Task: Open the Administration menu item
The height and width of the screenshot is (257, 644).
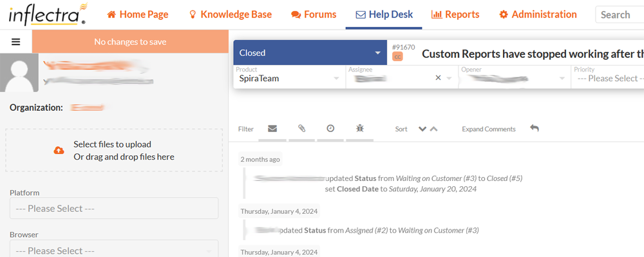Action: pyautogui.click(x=538, y=14)
